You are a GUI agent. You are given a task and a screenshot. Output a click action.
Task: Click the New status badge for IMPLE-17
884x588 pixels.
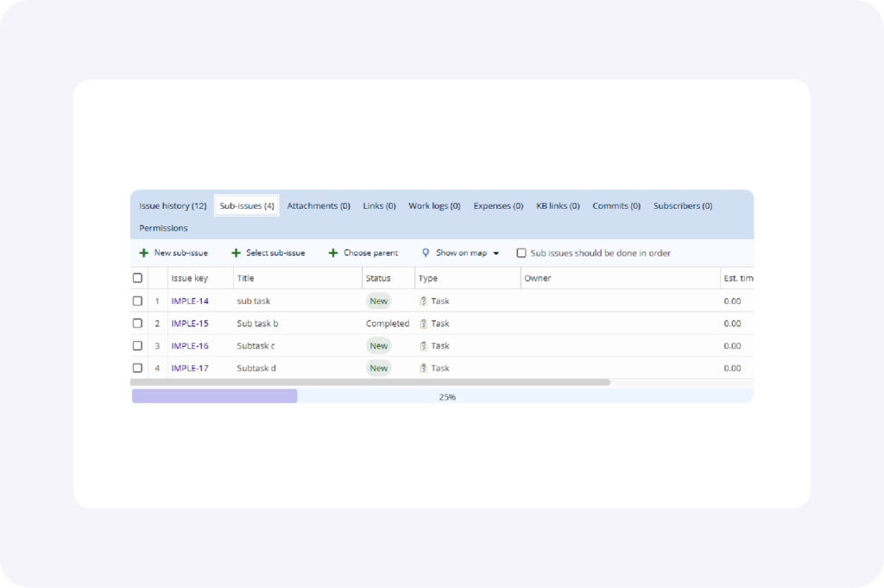(x=378, y=368)
